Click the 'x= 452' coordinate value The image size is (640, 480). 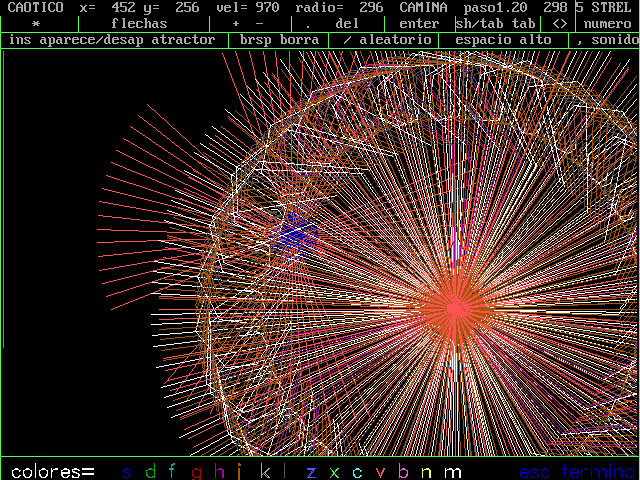(x=108, y=7)
